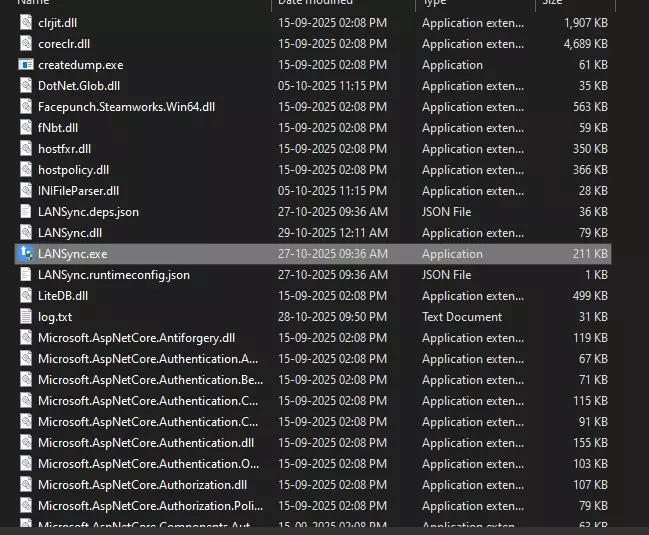The width and height of the screenshot is (649, 535).
Task: Select the Microsoft.AspNetCore.Authentication.dll icon
Action: pyautogui.click(x=26, y=443)
